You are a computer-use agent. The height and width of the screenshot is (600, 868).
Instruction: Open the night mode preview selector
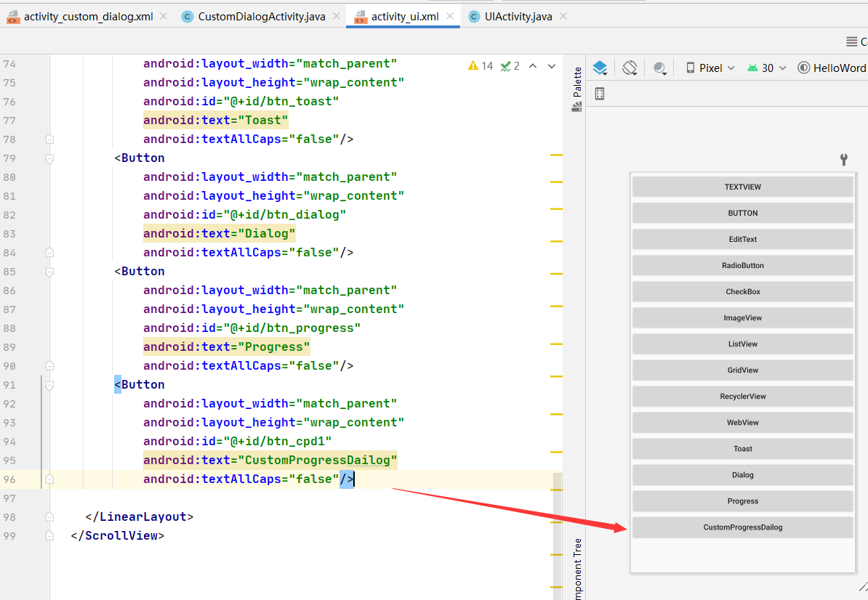click(659, 68)
